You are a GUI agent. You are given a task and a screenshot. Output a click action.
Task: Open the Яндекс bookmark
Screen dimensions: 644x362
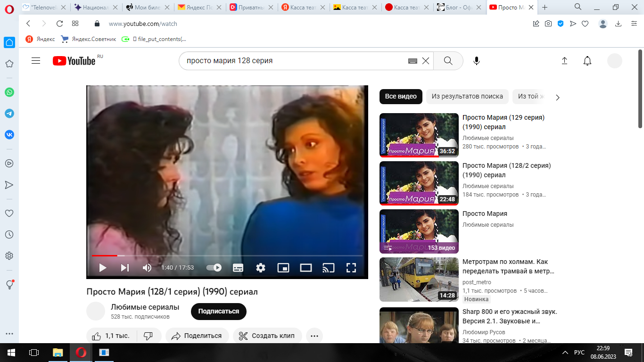40,39
